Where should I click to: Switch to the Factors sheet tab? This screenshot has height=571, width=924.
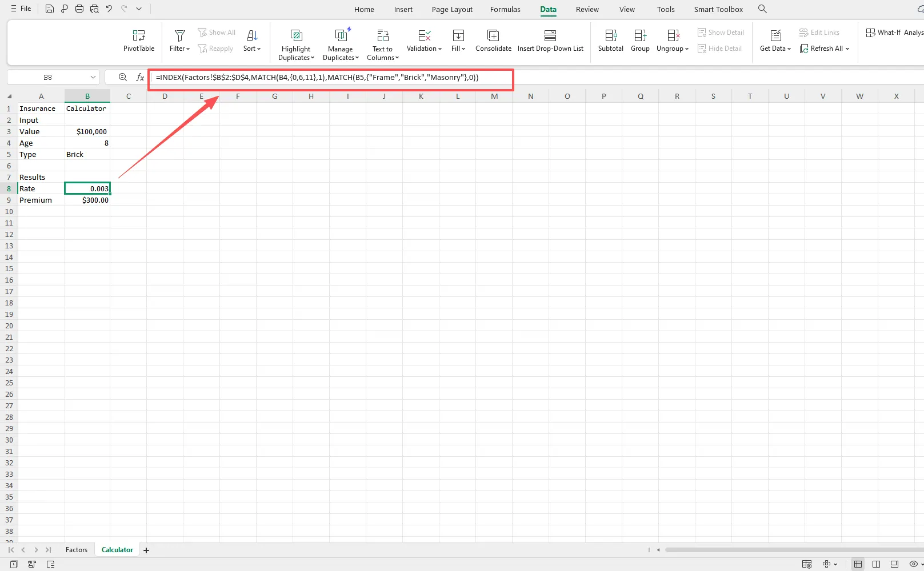point(77,550)
